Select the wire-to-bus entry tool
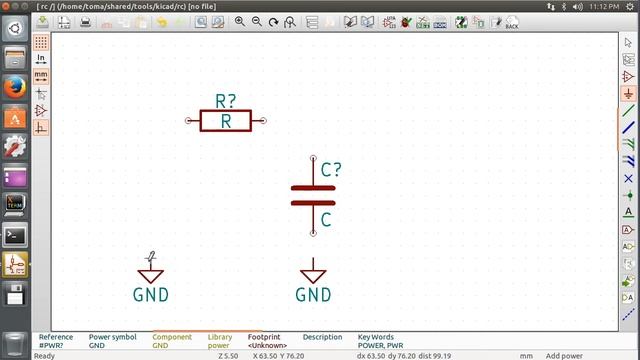The height and width of the screenshot is (360, 640). pyautogui.click(x=628, y=144)
